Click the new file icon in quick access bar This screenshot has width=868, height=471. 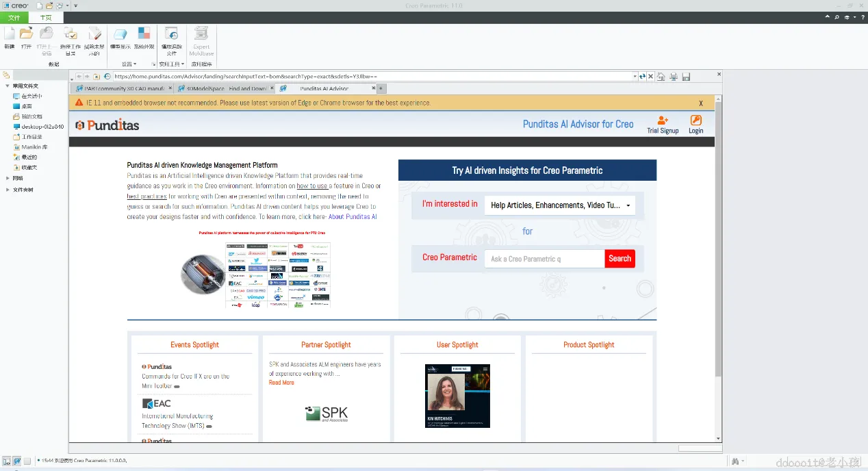[x=40, y=5]
